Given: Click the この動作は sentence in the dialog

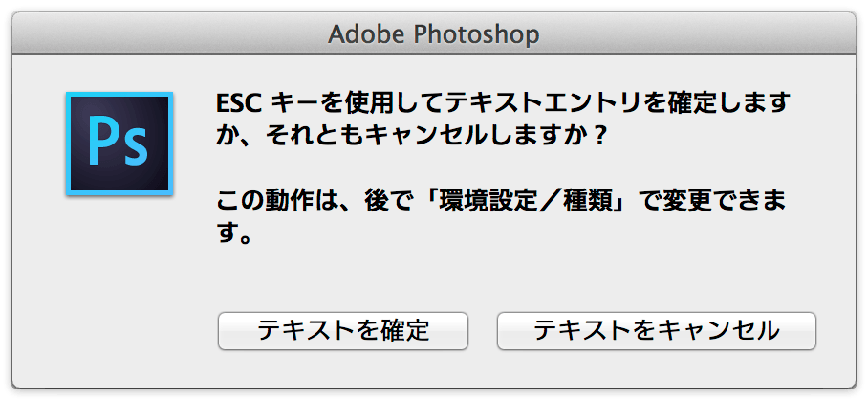Looking at the screenshot, I should click(x=502, y=217).
